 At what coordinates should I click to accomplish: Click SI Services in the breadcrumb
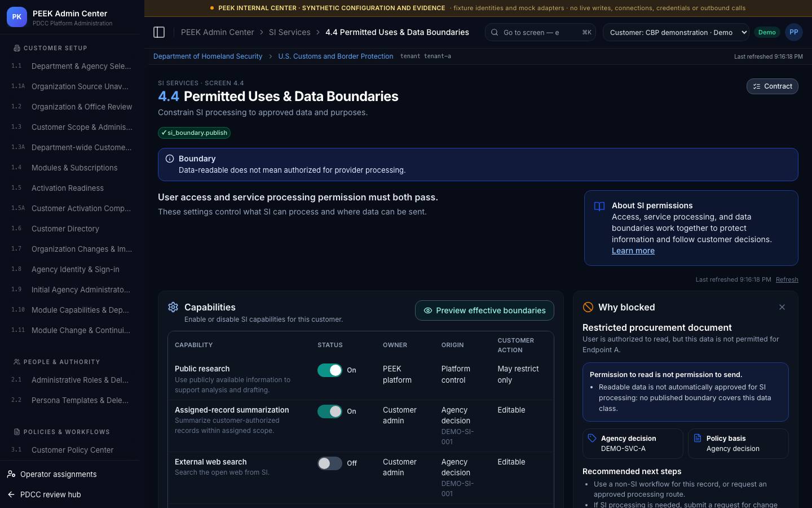289,32
